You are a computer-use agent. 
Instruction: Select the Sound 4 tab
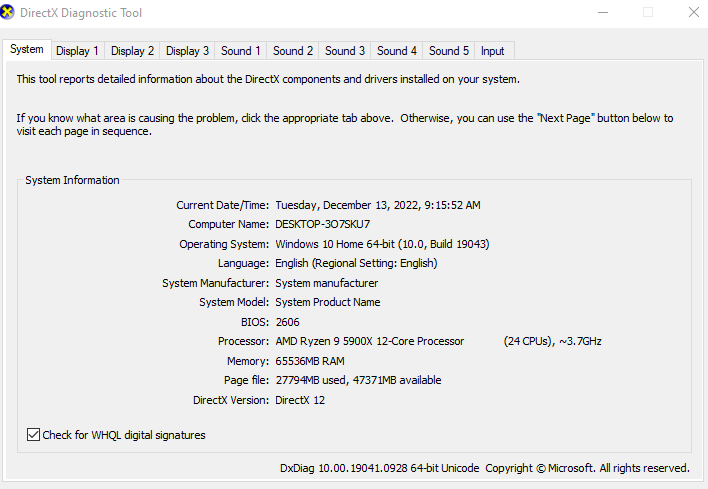(x=397, y=51)
